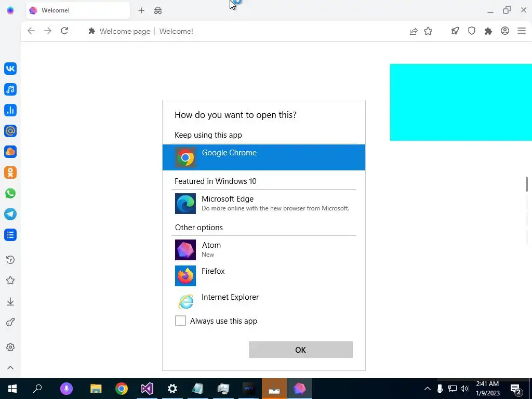Click the address bar Welcome page text
Screen dimensions: 532x399
coord(125,31)
